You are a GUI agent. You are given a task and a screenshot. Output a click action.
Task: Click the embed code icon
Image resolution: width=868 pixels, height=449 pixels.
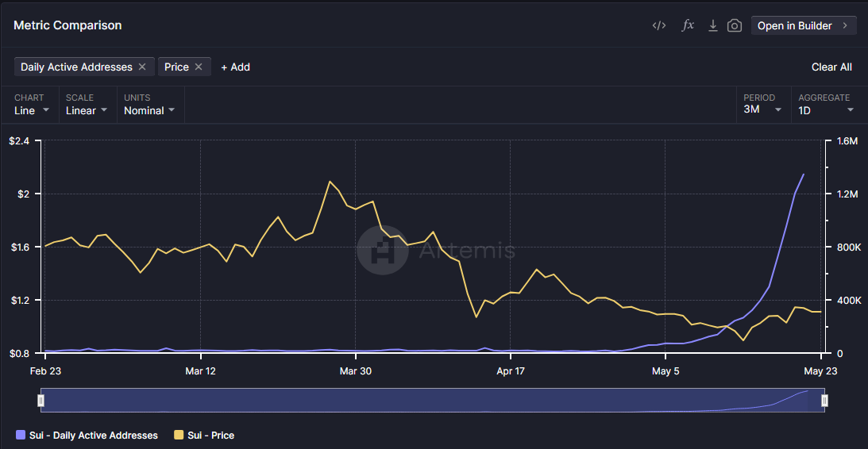(x=659, y=25)
